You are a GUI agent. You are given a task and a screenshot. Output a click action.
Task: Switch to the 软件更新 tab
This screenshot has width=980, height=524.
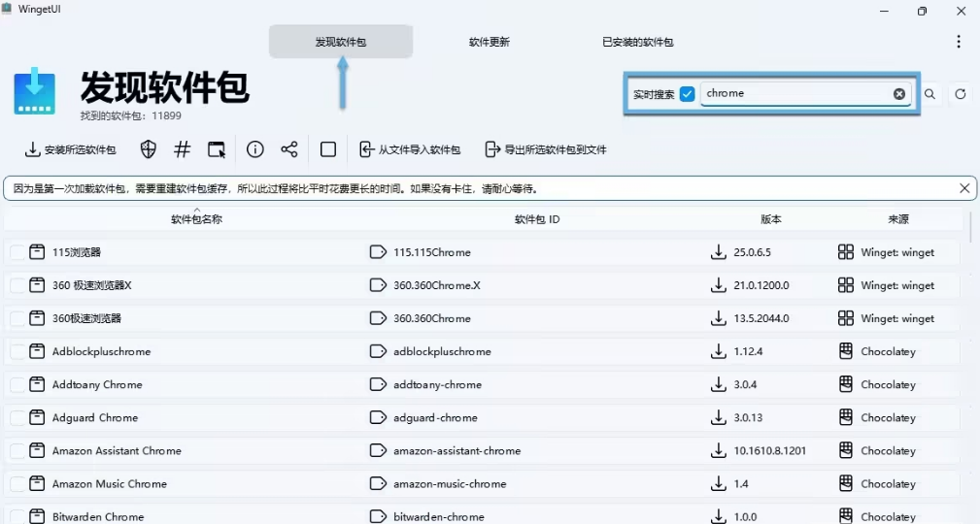point(489,43)
